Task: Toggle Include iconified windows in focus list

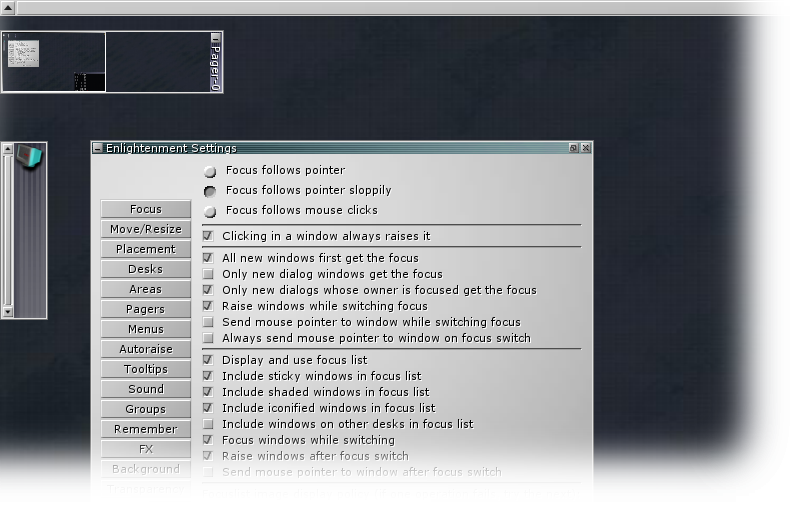Action: [x=208, y=408]
